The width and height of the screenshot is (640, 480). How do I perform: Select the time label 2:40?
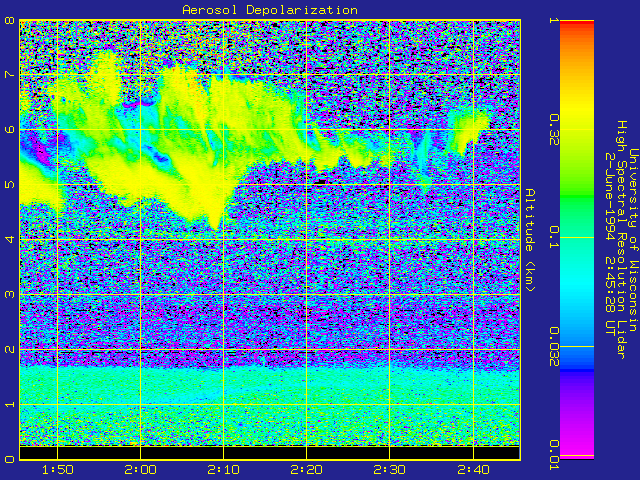pos(473,470)
